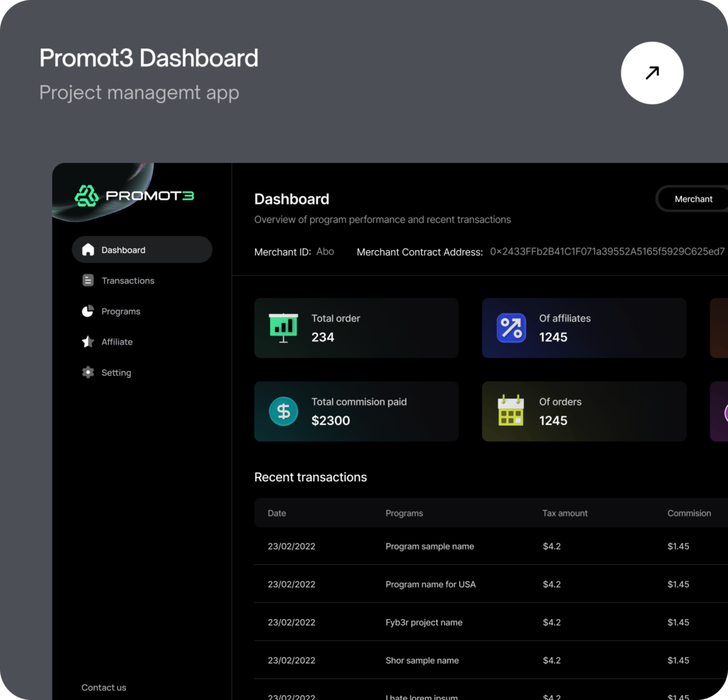The image size is (728, 700).
Task: Click the percent icon on affiliates card
Action: [x=511, y=328]
